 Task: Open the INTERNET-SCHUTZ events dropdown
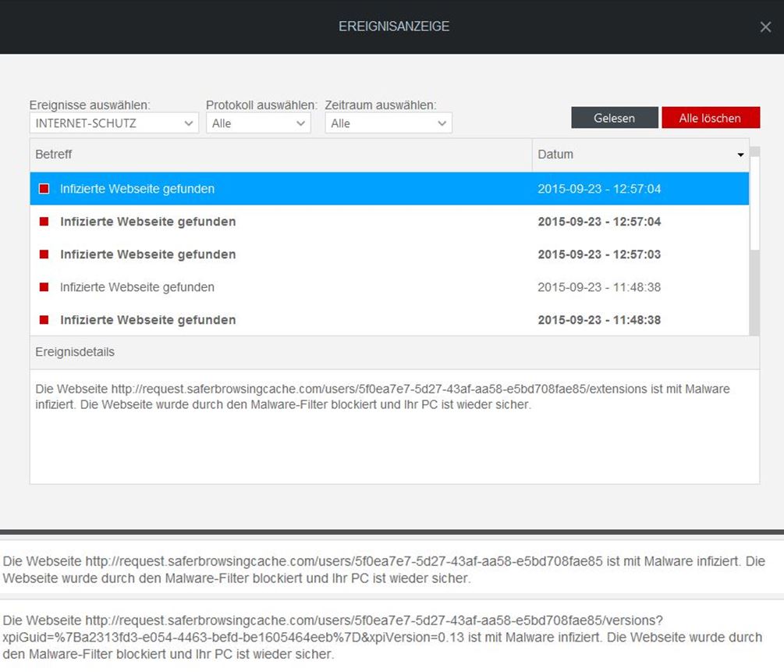[x=114, y=123]
